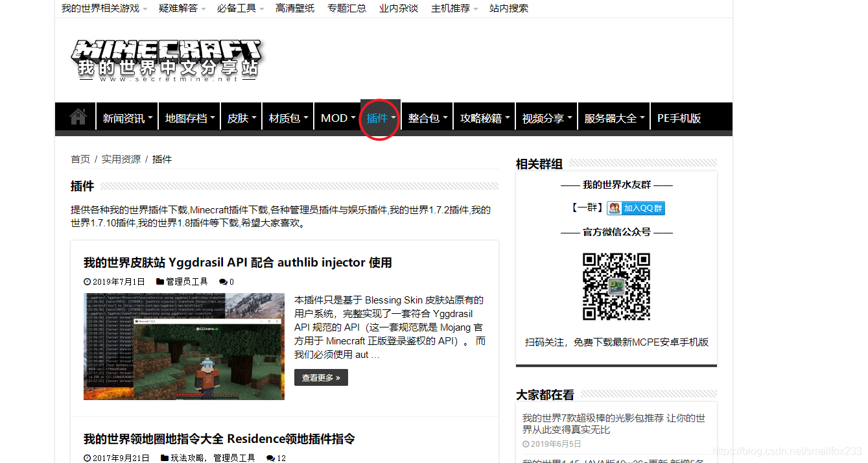
Task: Click the comment bubble icon with count 12
Action: (x=270, y=458)
